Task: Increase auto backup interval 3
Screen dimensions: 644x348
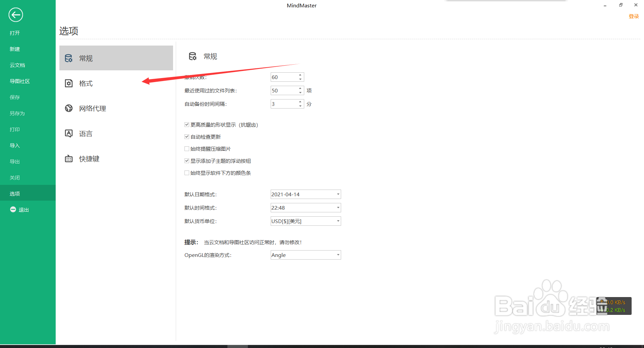Action: (300, 102)
